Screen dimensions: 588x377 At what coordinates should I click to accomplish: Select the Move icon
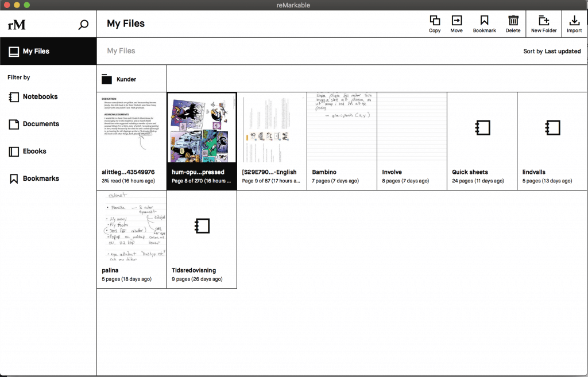pyautogui.click(x=457, y=23)
